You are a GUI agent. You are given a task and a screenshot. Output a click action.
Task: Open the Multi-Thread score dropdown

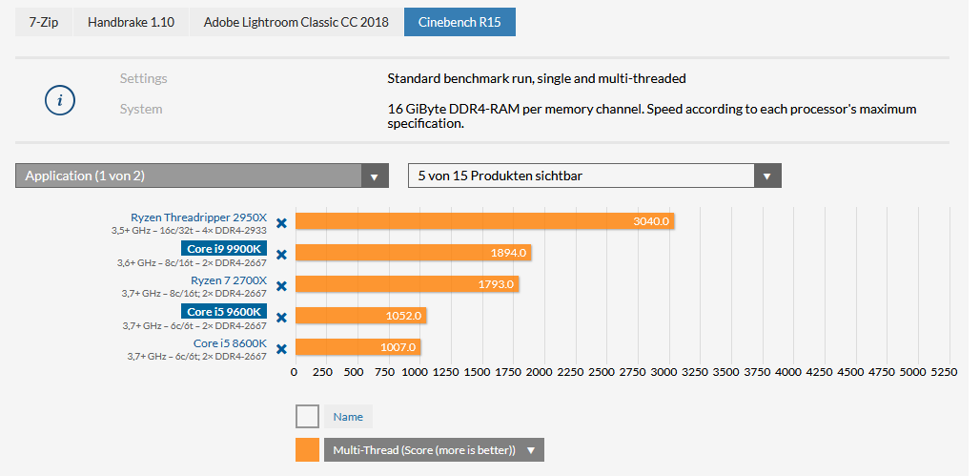tap(434, 450)
